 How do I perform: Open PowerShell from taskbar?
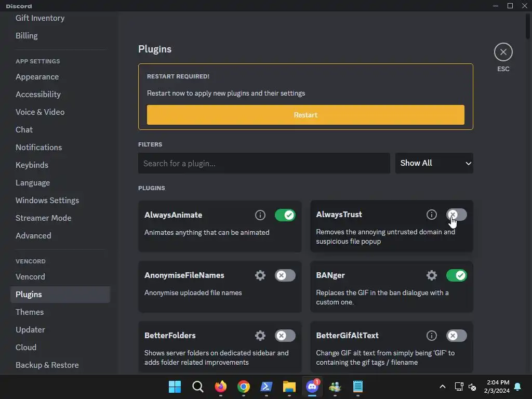click(267, 387)
